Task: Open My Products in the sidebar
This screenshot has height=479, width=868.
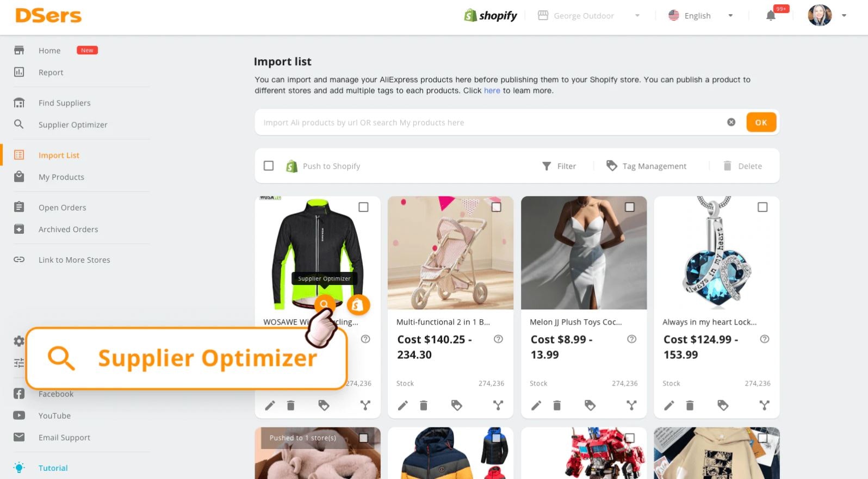Action: 61,177
